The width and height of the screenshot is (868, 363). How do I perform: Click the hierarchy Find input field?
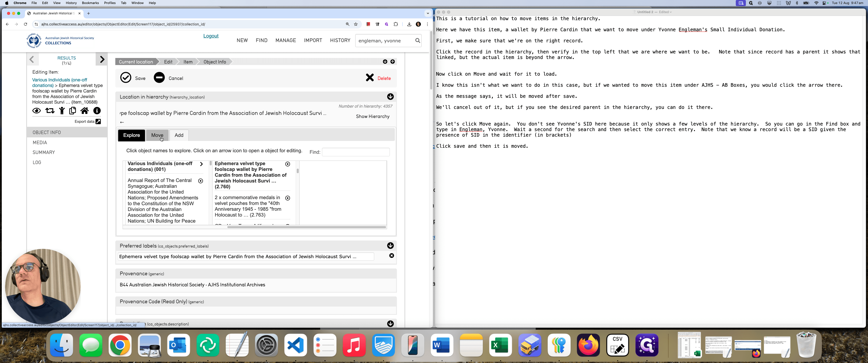pos(356,152)
